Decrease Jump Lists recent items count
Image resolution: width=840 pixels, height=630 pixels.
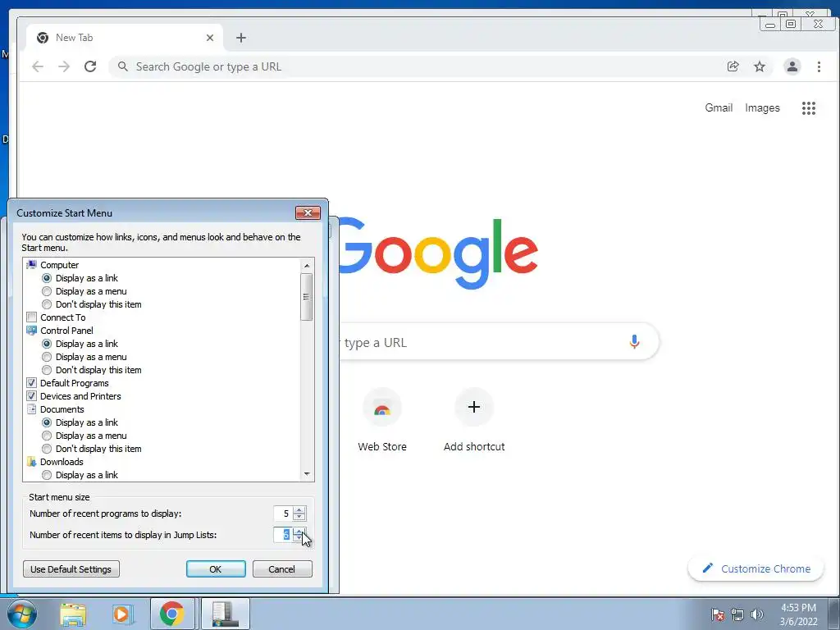tap(299, 538)
